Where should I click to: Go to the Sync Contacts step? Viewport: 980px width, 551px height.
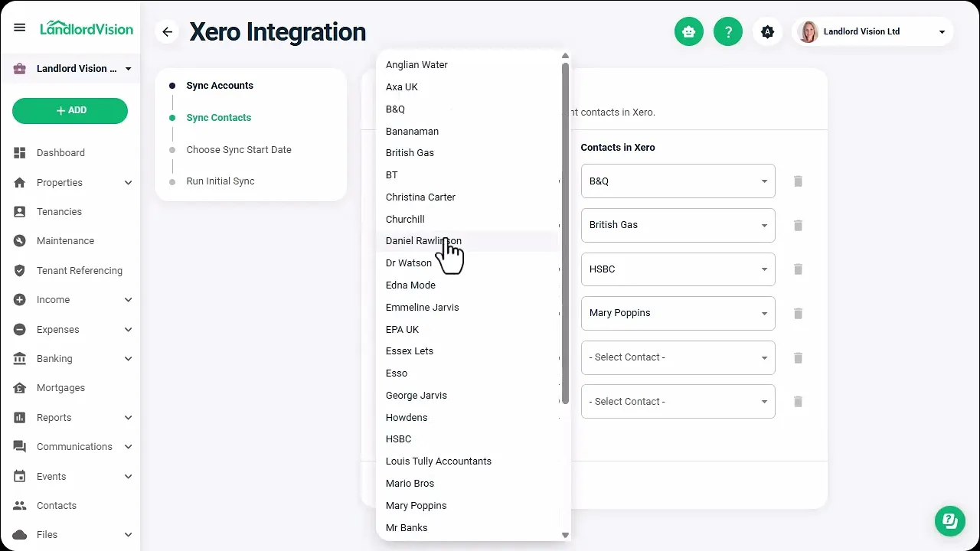coord(219,118)
